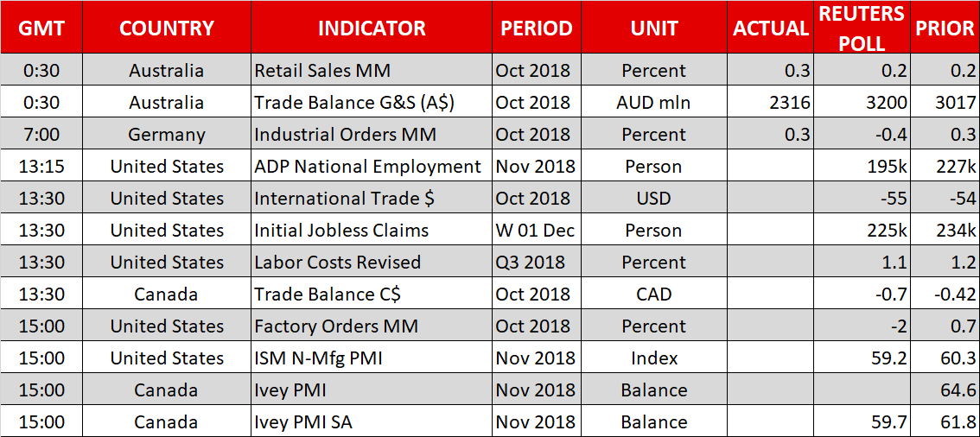Click the PRIOR column header
980x437 pixels.
click(x=945, y=28)
